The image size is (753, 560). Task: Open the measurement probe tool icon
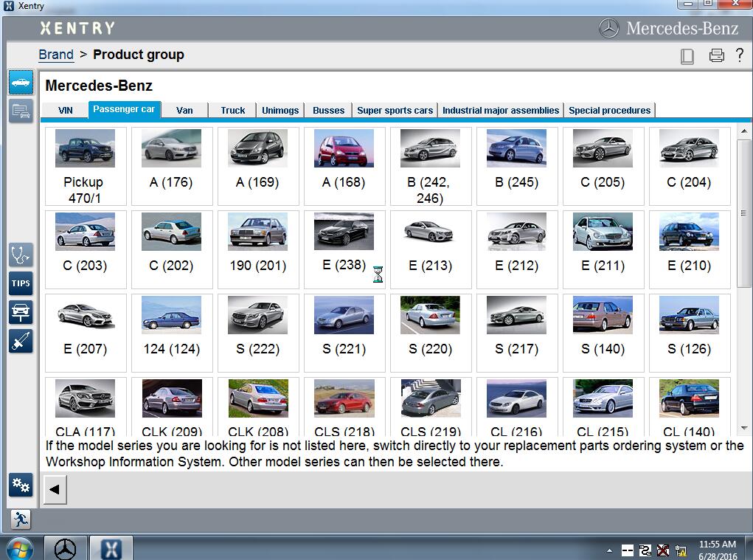pyautogui.click(x=21, y=341)
